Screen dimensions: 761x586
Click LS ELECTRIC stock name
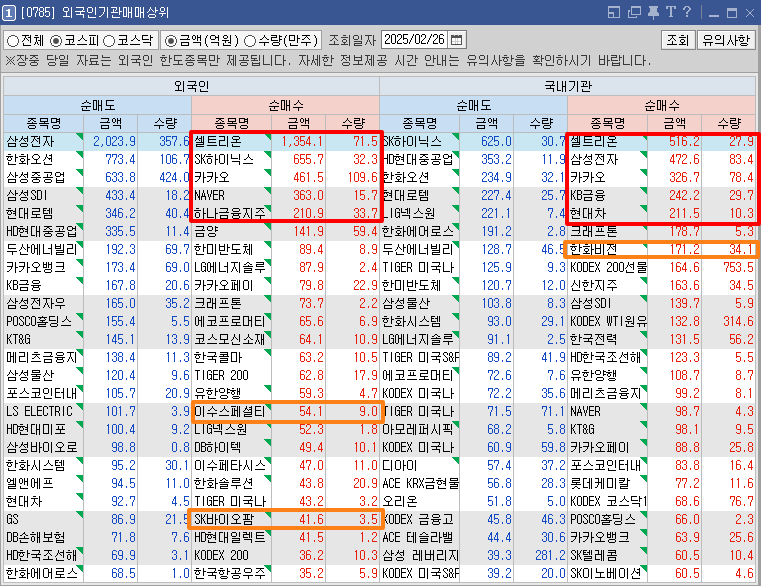39,411
